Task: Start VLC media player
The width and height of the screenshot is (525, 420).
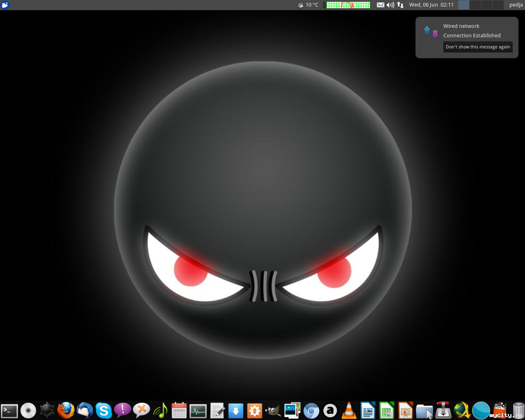Action: (x=349, y=410)
